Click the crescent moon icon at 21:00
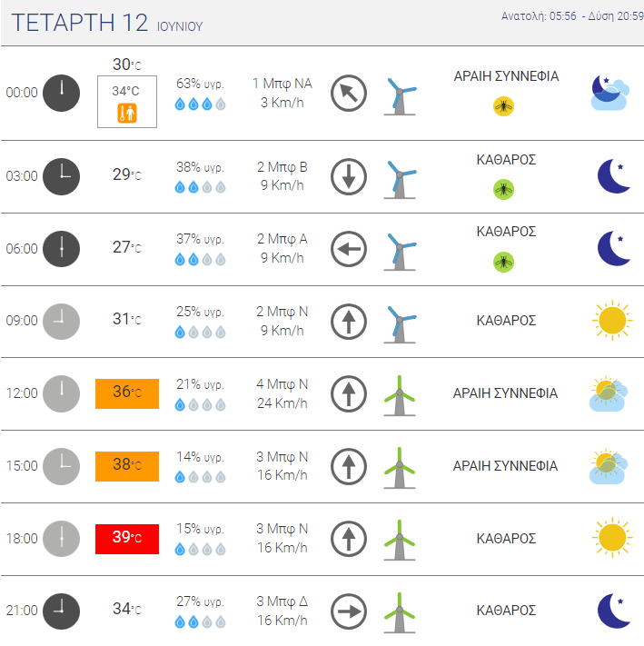Screen dimensions: 644x646 [613, 611]
